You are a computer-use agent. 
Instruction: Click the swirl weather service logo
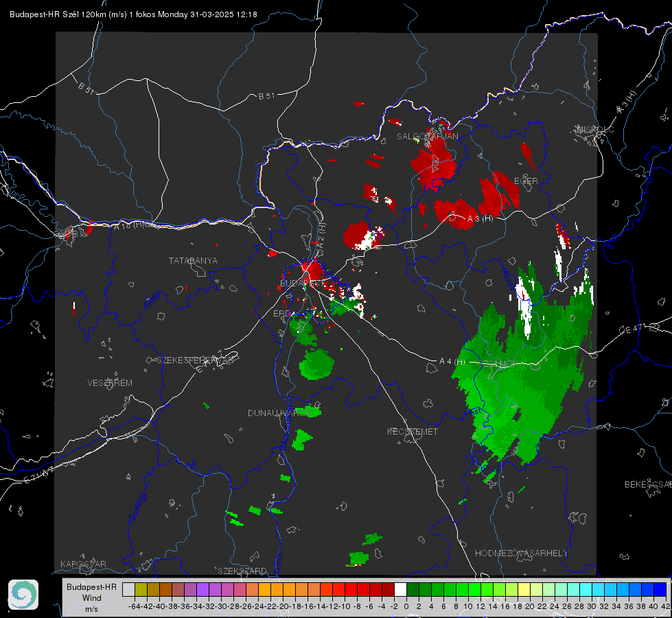pos(23,595)
